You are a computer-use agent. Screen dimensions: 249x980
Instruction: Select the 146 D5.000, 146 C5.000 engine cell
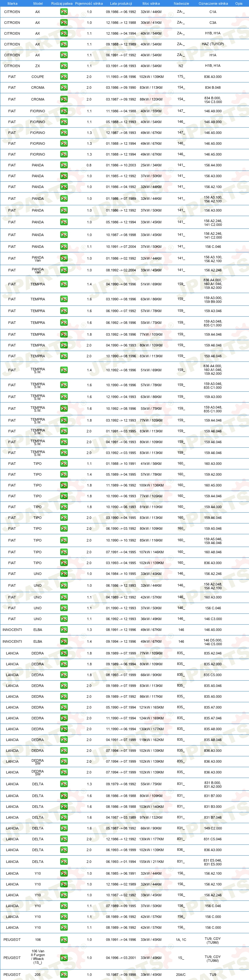point(212,642)
